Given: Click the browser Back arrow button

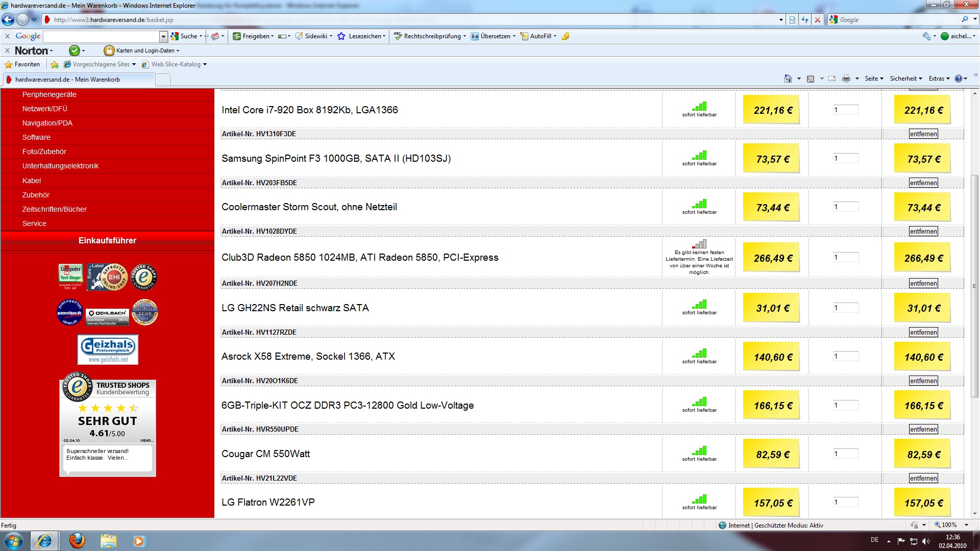Looking at the screenshot, I should (x=8, y=19).
